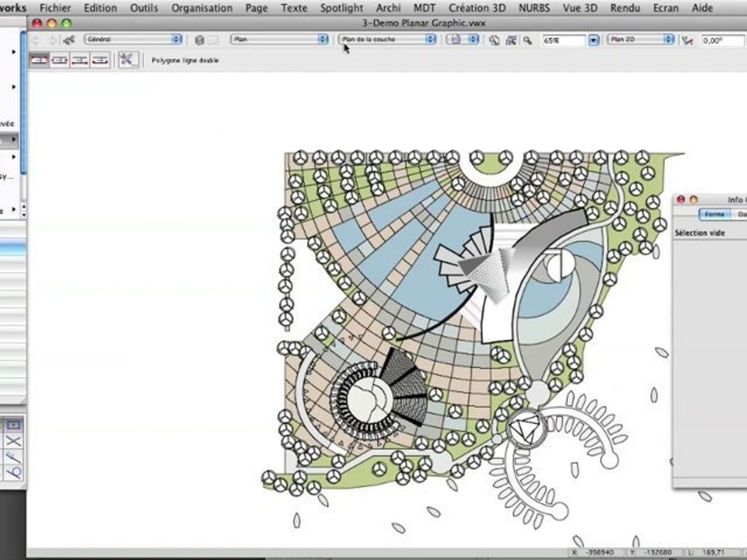This screenshot has width=747, height=560.
Task: Open the Création 3D menu
Action: click(x=477, y=8)
